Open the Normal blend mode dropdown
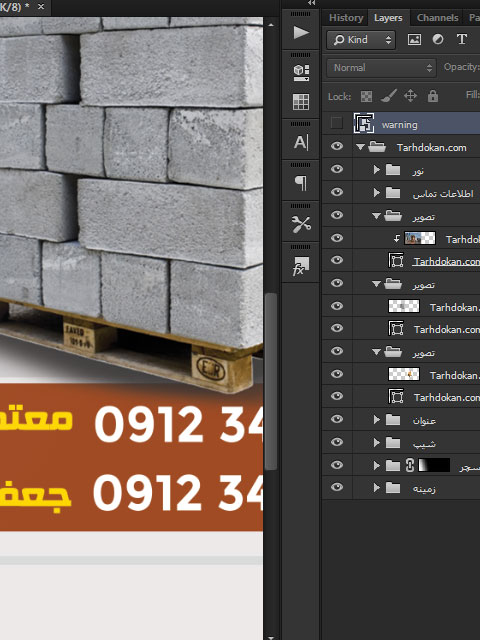 click(x=381, y=68)
